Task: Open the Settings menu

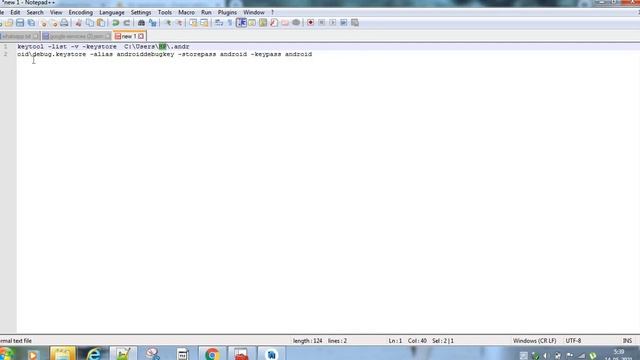Action: [x=141, y=13]
